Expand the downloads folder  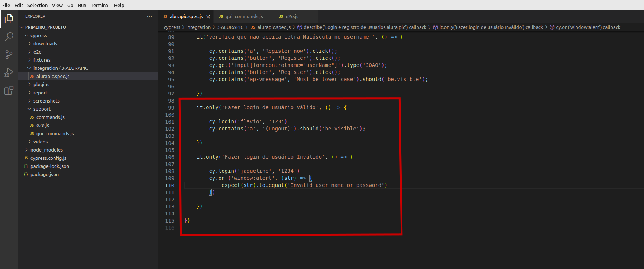29,44
